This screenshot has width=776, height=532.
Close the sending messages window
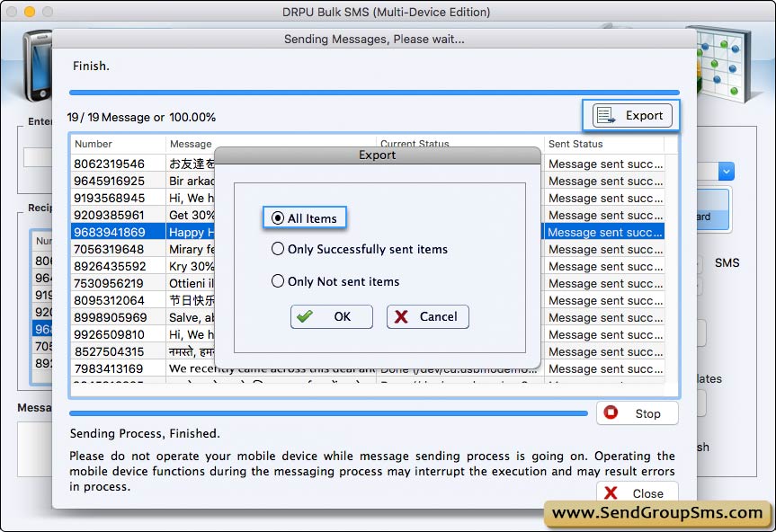coord(638,493)
